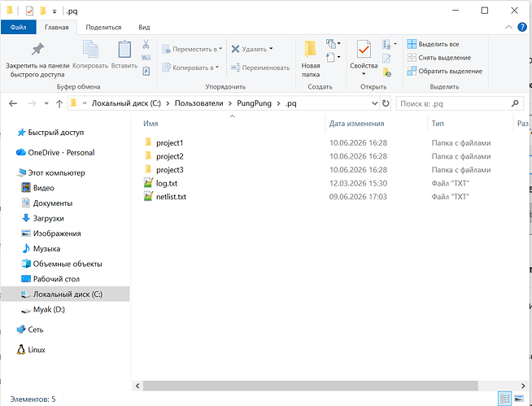Go back with the left arrow
Image resolution: width=532 pixels, height=406 pixels.
(x=13, y=103)
